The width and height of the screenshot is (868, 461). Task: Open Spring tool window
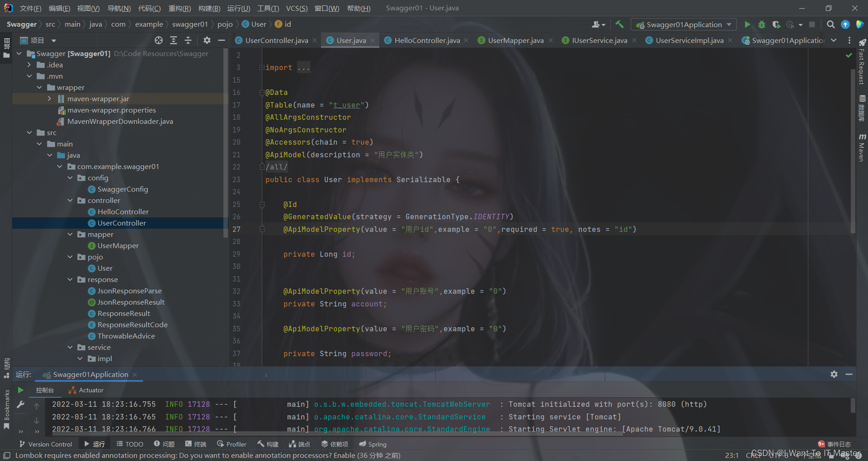tap(373, 444)
